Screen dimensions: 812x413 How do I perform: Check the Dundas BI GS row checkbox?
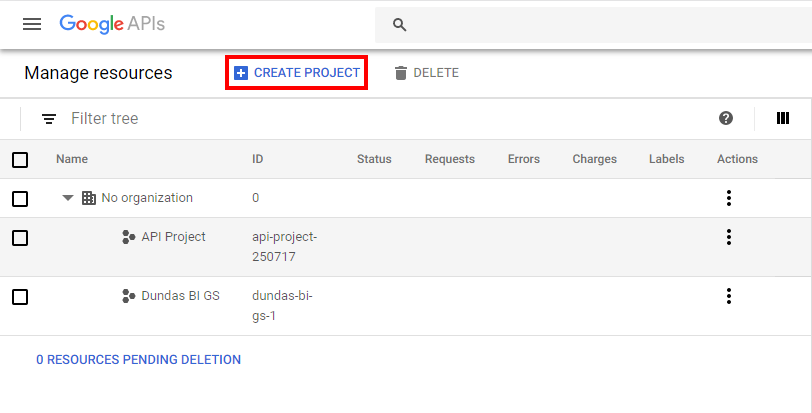pos(20,297)
